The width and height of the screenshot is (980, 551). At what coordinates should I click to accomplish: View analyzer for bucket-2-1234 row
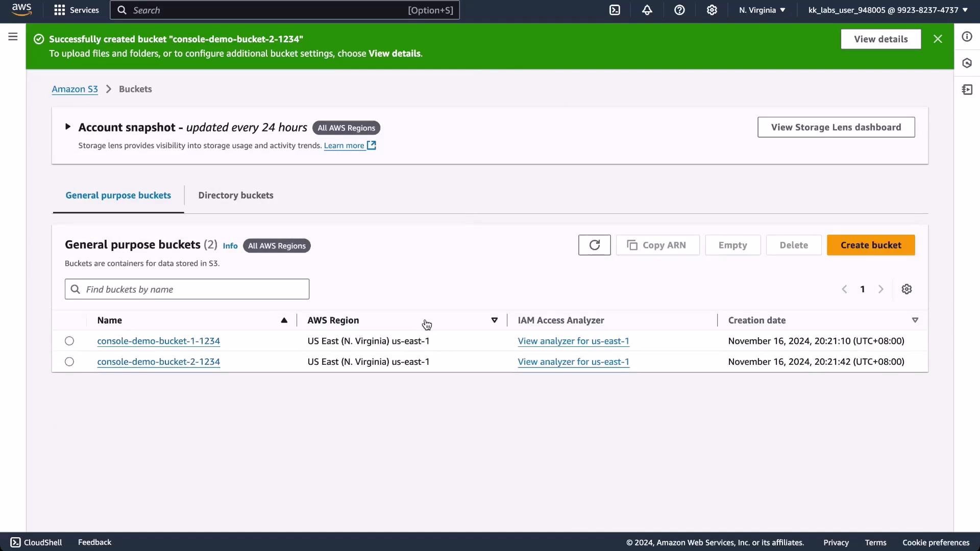(x=573, y=362)
